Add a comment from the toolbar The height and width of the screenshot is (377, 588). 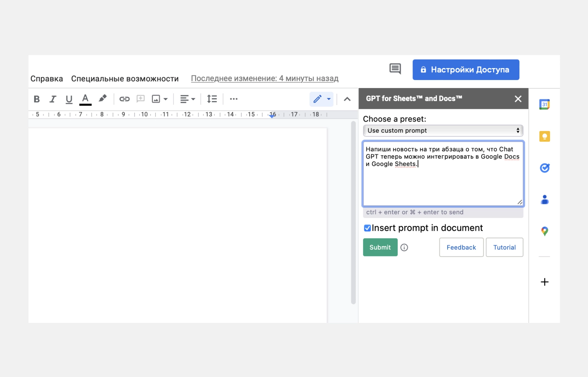click(141, 99)
